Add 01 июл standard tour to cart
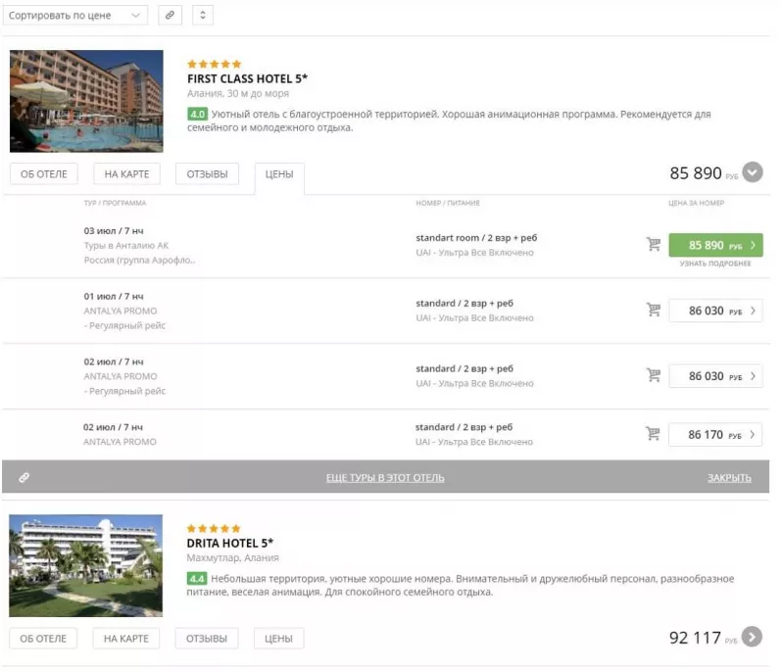Screen dimensions: 784x672 [653, 310]
